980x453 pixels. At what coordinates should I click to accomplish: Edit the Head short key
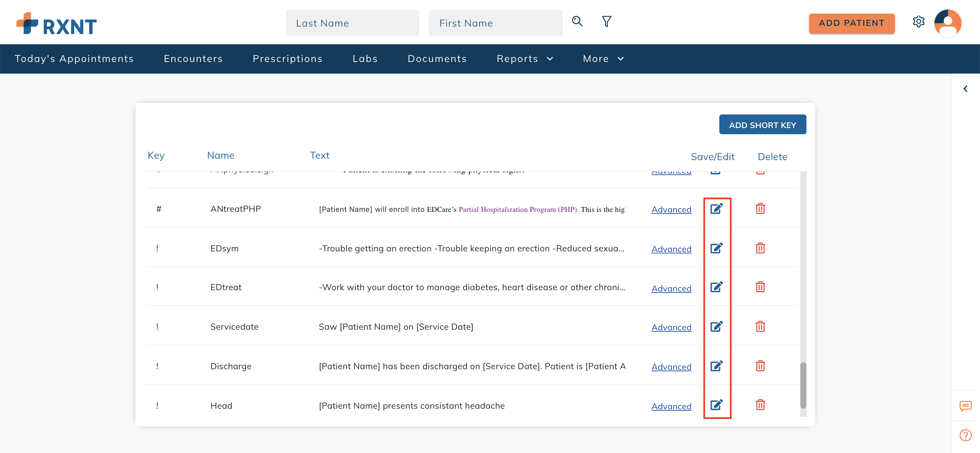(x=716, y=405)
